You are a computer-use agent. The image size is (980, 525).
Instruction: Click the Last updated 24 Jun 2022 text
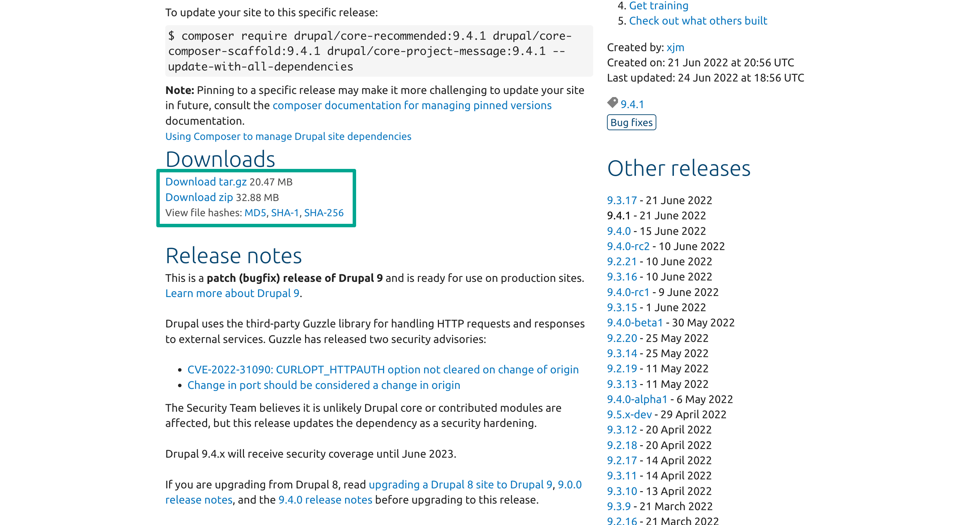pos(705,78)
